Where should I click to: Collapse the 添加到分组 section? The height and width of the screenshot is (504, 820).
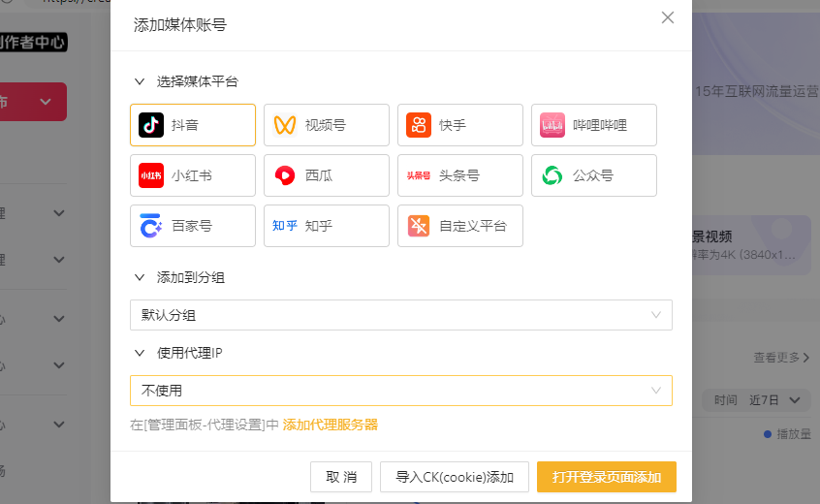140,277
